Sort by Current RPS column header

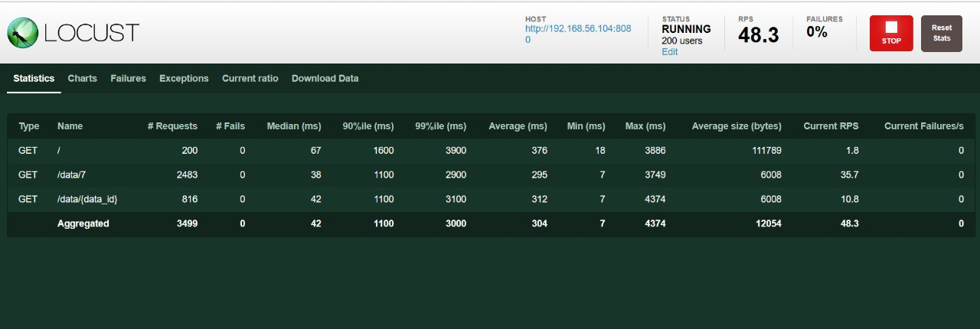pyautogui.click(x=831, y=126)
